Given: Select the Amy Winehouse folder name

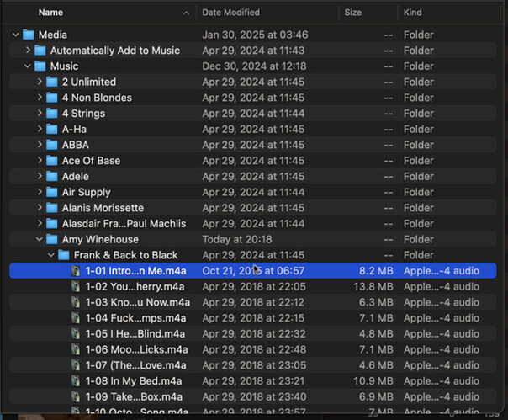Looking at the screenshot, I should [100, 239].
